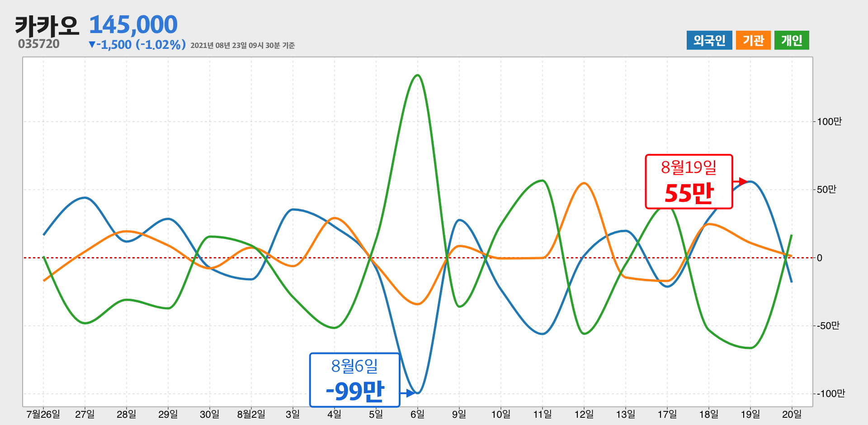Click the 28일 x-axis date label

tap(127, 414)
